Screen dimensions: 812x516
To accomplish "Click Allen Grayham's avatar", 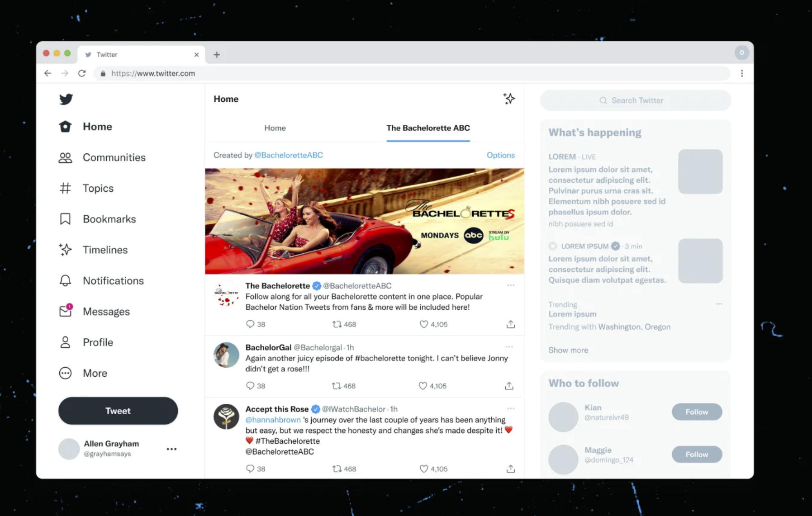I will [69, 449].
